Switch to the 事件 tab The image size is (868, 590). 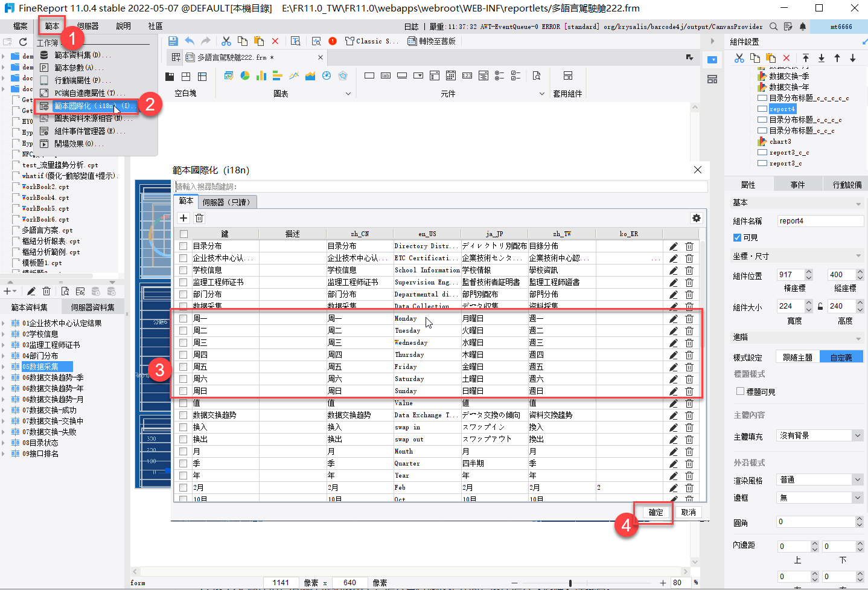pos(797,185)
